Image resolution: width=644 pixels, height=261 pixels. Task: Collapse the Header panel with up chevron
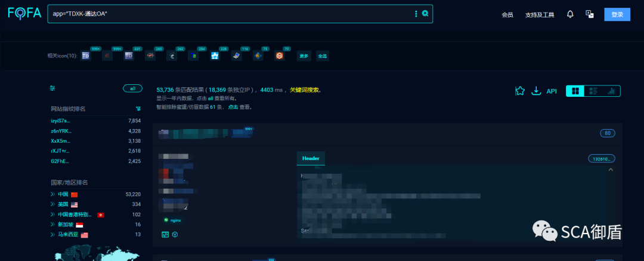click(611, 169)
